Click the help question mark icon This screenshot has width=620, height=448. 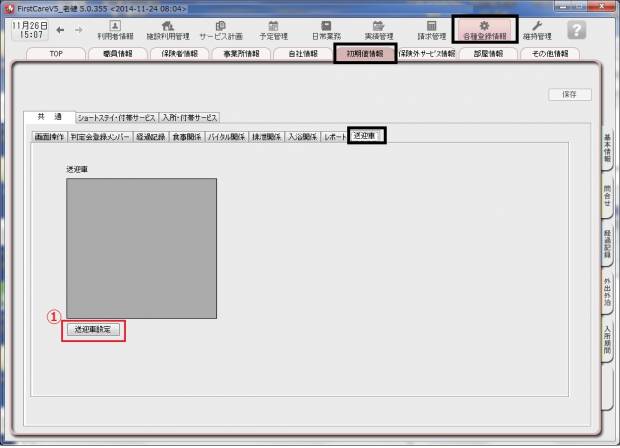pyautogui.click(x=577, y=30)
